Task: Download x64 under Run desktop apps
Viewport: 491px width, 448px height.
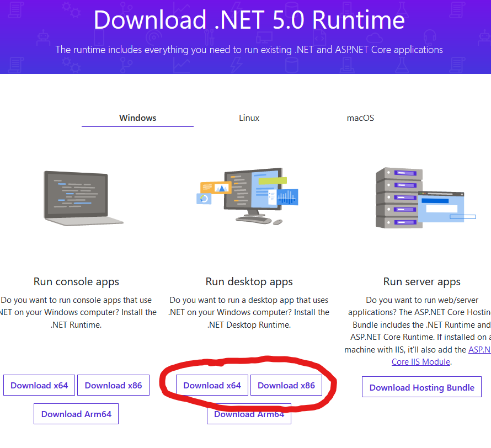Action: pos(212,385)
